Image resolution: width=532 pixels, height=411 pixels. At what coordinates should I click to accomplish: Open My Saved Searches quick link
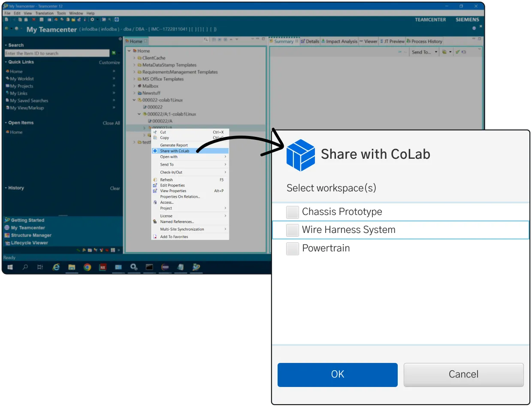coord(29,101)
